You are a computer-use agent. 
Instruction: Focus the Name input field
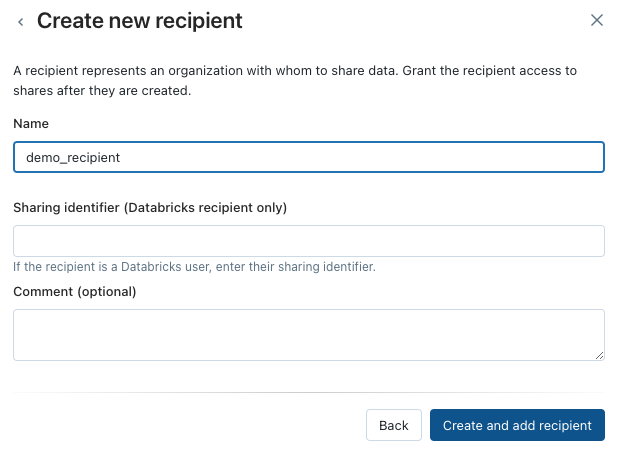point(309,157)
